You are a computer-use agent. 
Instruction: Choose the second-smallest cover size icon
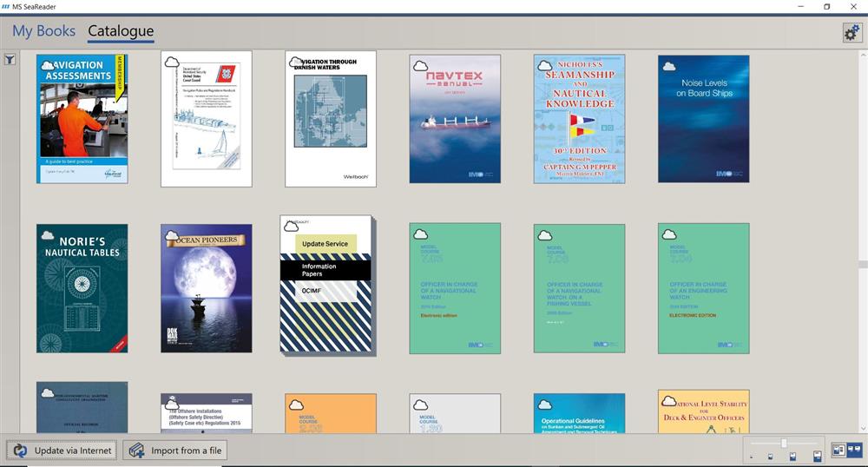point(770,457)
